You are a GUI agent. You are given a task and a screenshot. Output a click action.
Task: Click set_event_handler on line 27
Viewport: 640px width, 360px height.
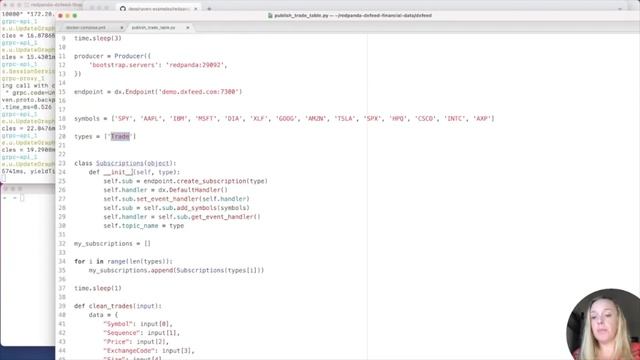click(167, 199)
